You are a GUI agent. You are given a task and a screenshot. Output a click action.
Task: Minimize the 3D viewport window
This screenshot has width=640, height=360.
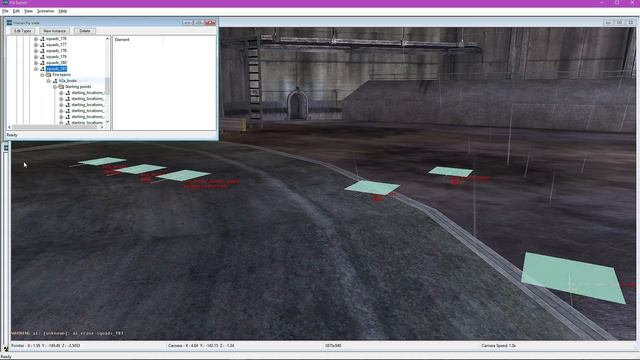point(608,22)
